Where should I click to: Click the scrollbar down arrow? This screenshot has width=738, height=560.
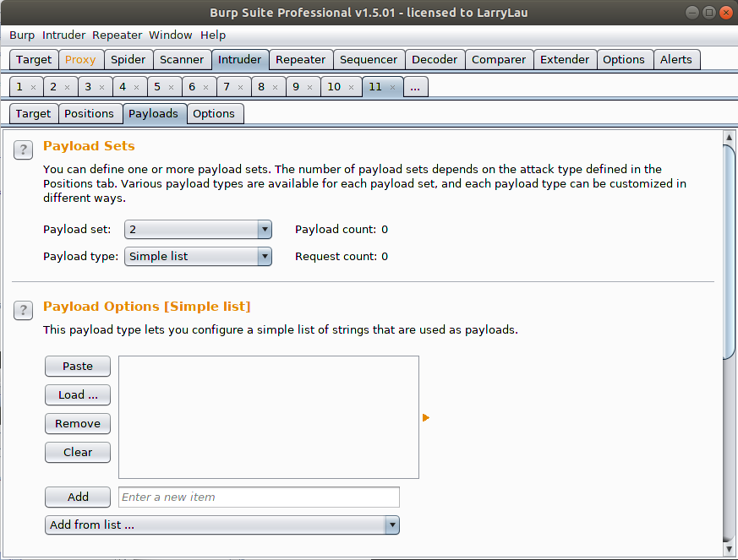pyautogui.click(x=729, y=548)
